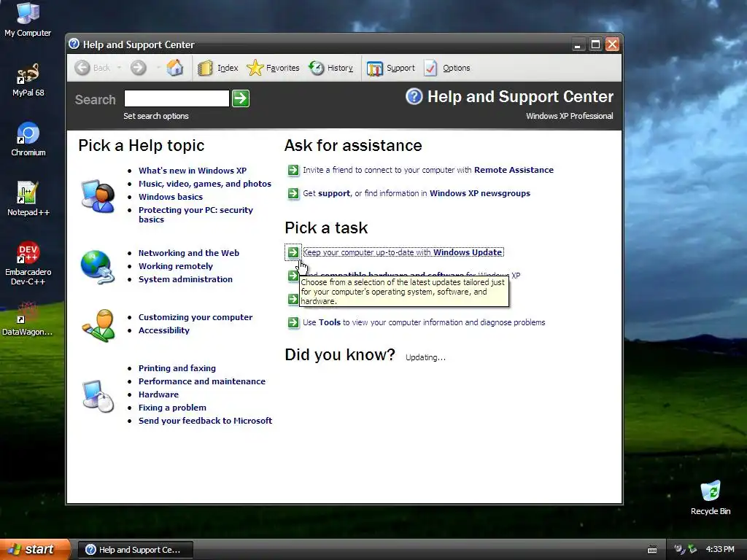Image resolution: width=747 pixels, height=560 pixels.
Task: Select the MyPal 68 desktop shortcut
Action: [x=28, y=80]
